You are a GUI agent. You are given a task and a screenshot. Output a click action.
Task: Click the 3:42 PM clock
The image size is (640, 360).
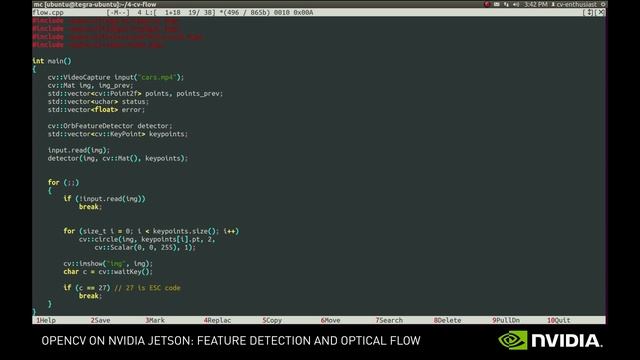[x=536, y=4]
